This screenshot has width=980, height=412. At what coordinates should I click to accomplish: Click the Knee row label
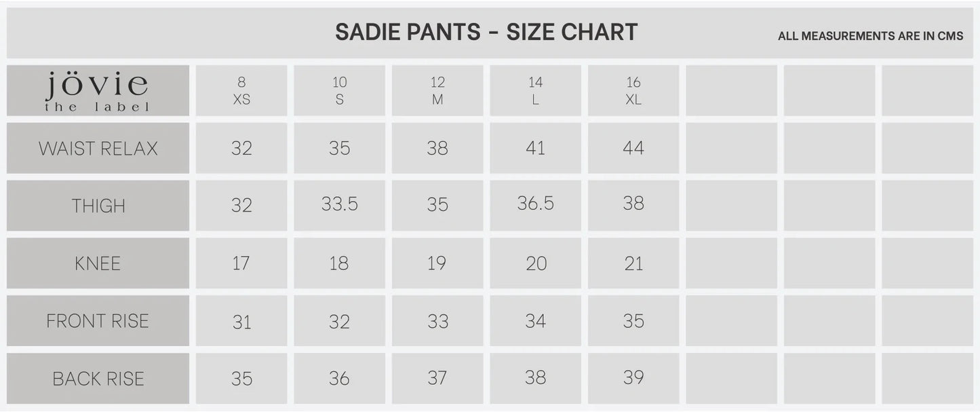(98, 263)
